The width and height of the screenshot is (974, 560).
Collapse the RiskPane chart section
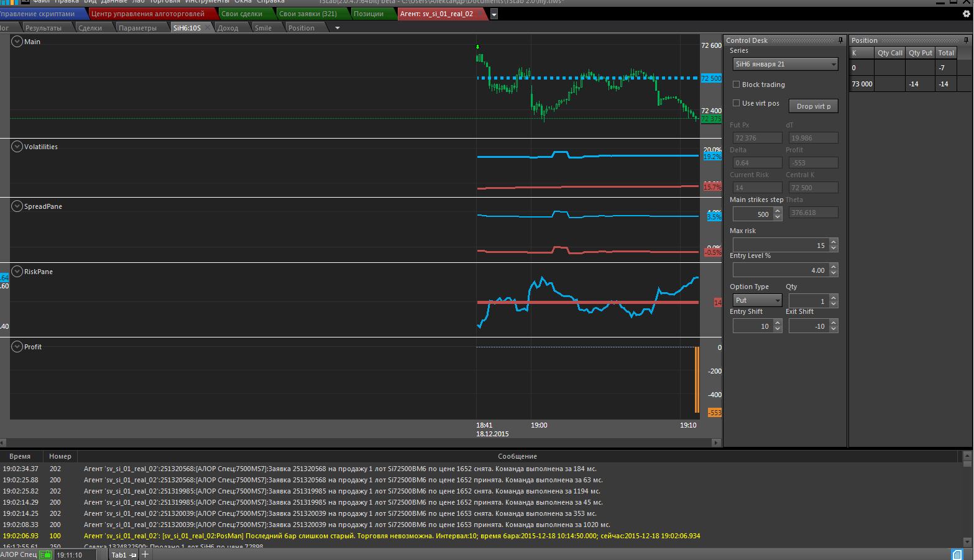(x=17, y=272)
